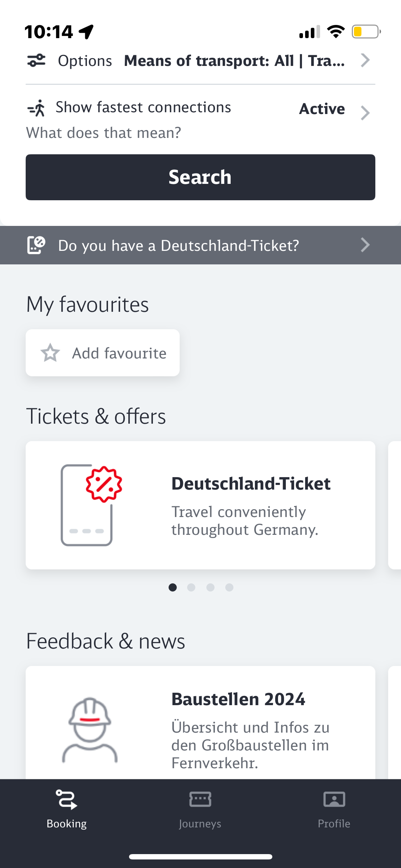Screen dimensions: 401x868
Task: Tap the Booking route icon
Action: (x=66, y=799)
